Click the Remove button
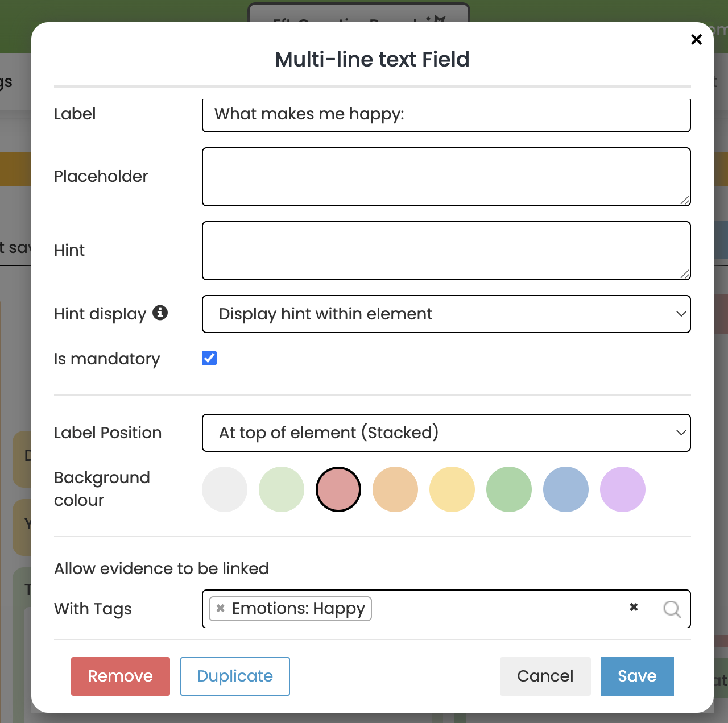The height and width of the screenshot is (723, 728). pyautogui.click(x=120, y=676)
